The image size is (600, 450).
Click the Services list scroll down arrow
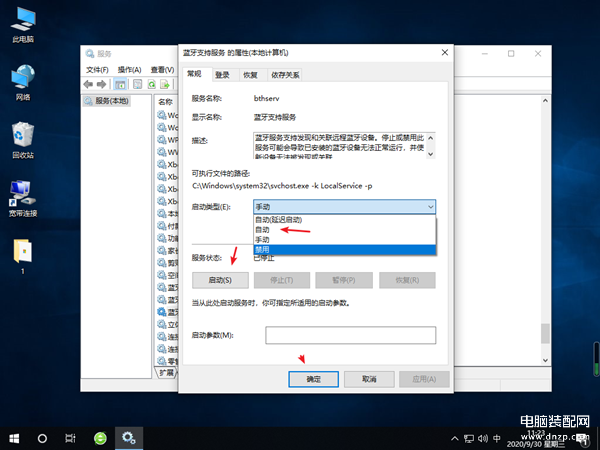coord(545,360)
